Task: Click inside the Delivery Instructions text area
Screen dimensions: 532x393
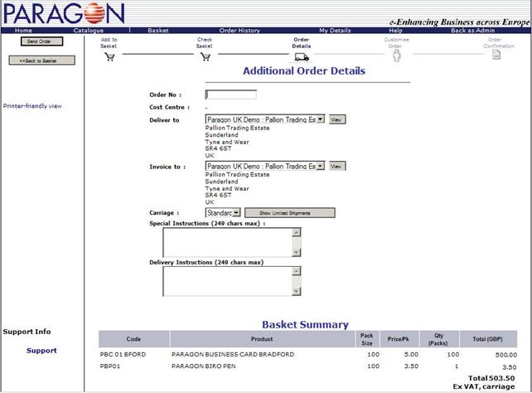Action: pos(227,281)
